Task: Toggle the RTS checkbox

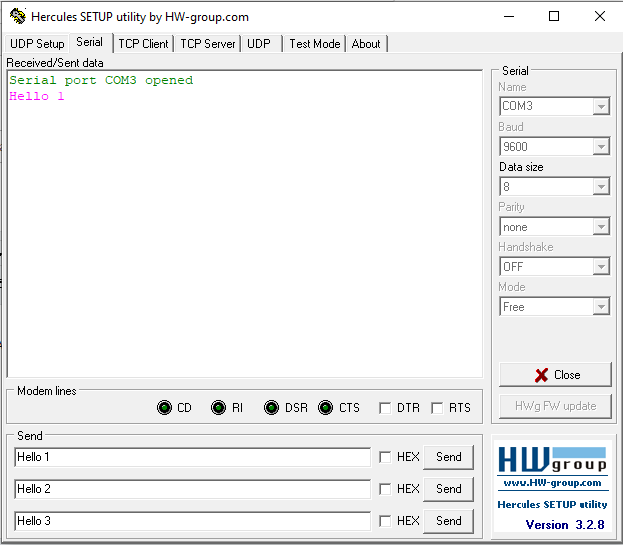Action: point(437,408)
